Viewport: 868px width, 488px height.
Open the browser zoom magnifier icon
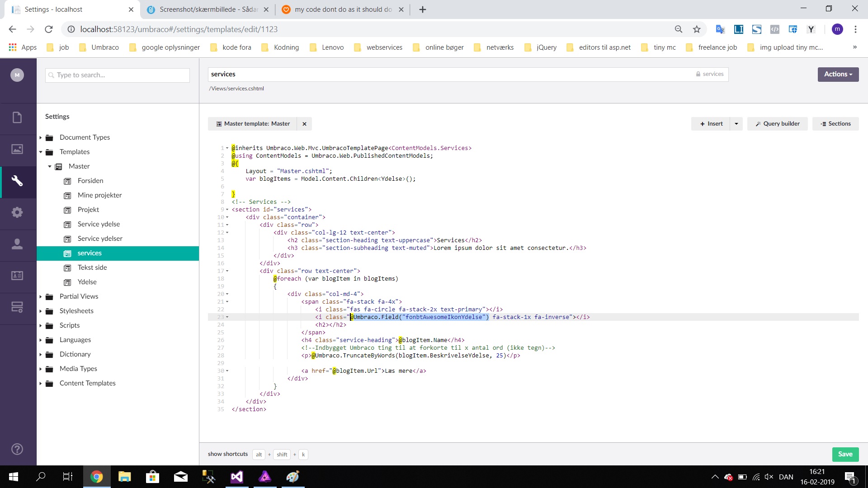point(679,29)
